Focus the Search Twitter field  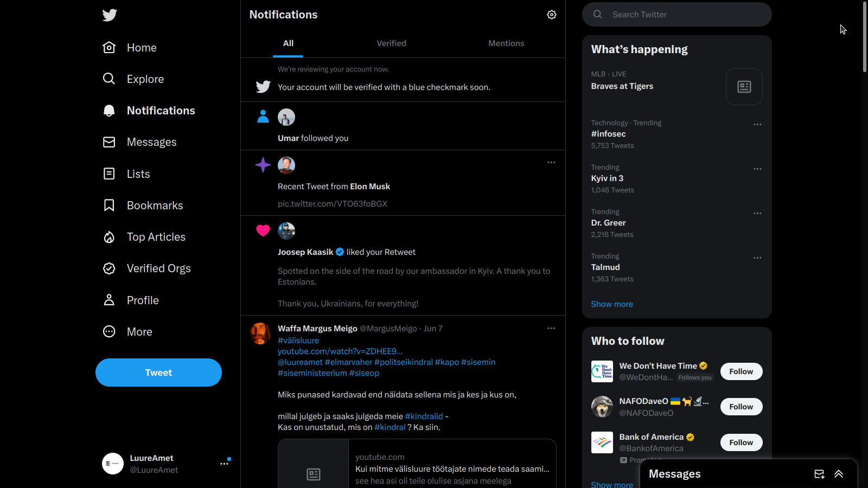(677, 15)
